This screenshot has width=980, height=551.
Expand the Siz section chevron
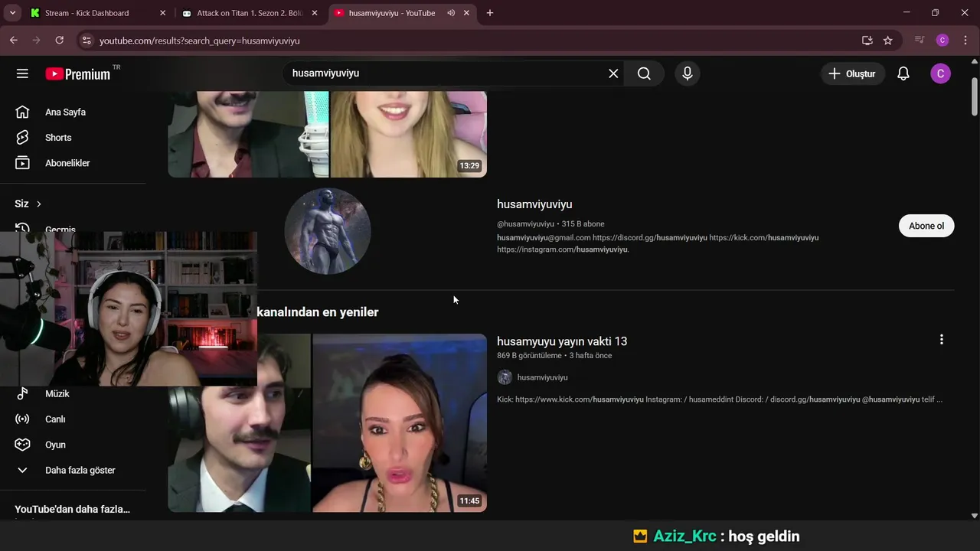click(38, 204)
